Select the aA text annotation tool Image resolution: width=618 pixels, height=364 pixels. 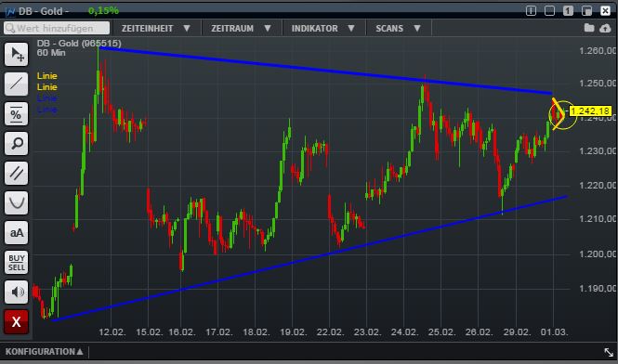[16, 232]
